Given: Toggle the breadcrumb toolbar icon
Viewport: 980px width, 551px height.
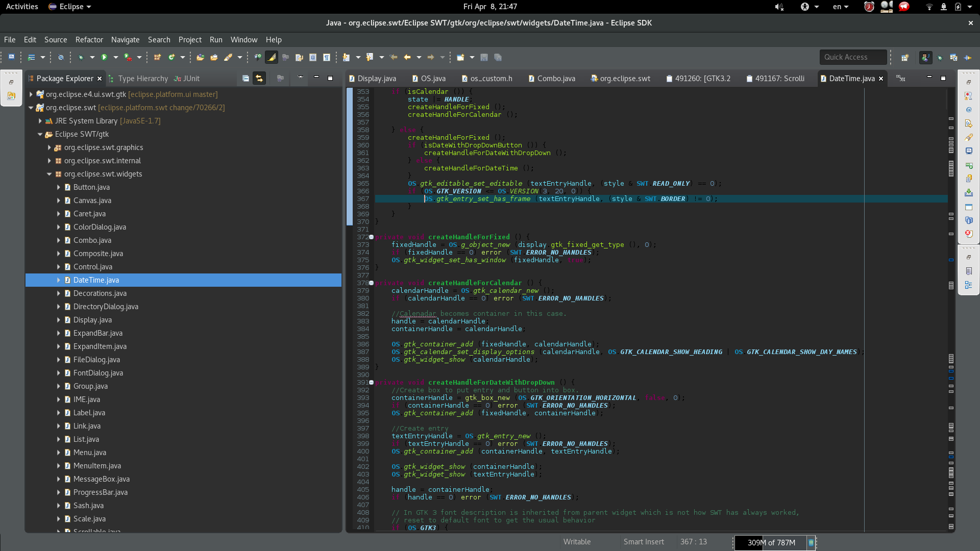Looking at the screenshot, I should pyautogui.click(x=258, y=57).
